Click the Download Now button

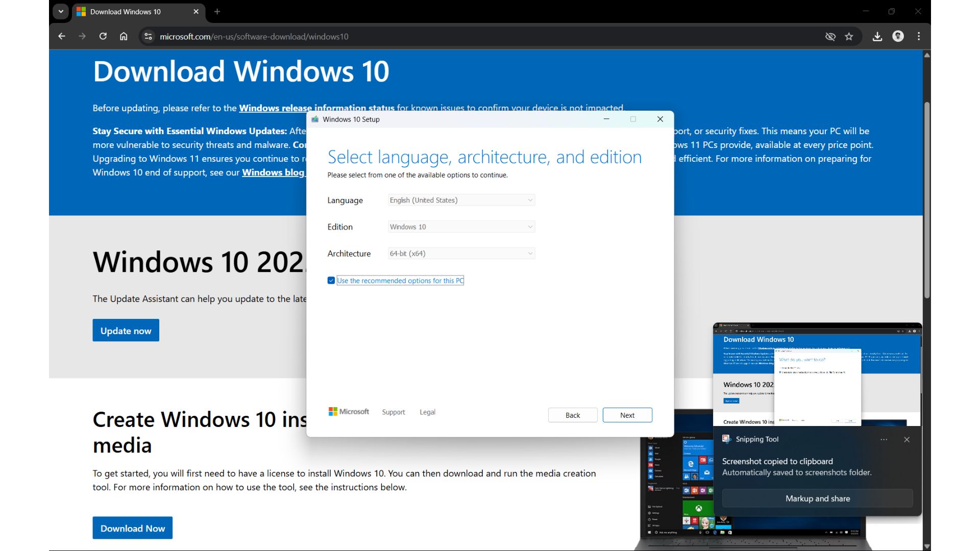[132, 528]
